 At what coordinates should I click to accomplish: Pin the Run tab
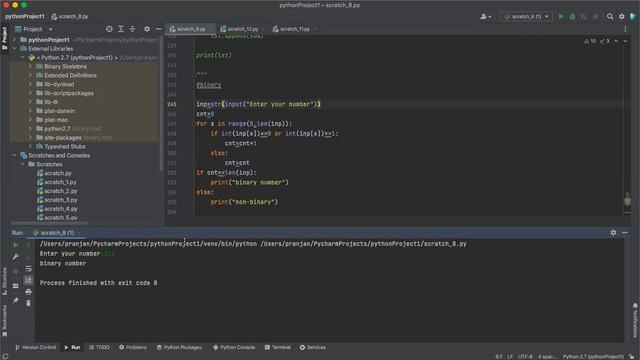(x=16, y=300)
